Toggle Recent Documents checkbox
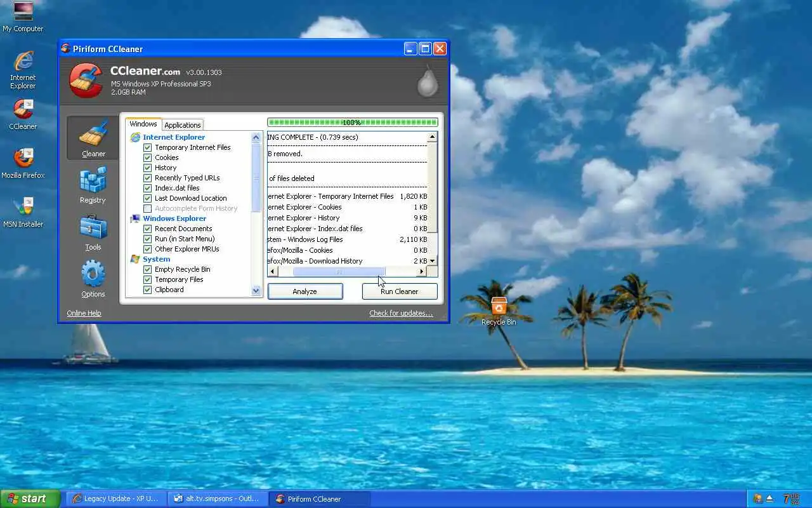Image resolution: width=812 pixels, height=508 pixels. (x=147, y=229)
